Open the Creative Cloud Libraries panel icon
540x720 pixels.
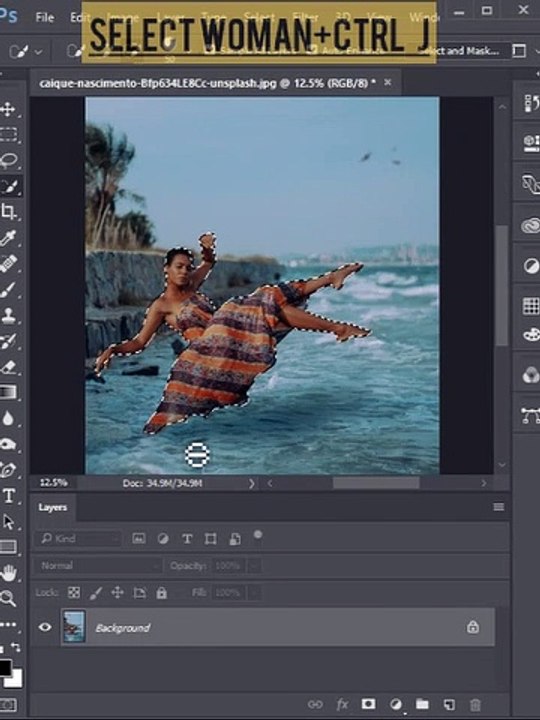pyautogui.click(x=531, y=225)
